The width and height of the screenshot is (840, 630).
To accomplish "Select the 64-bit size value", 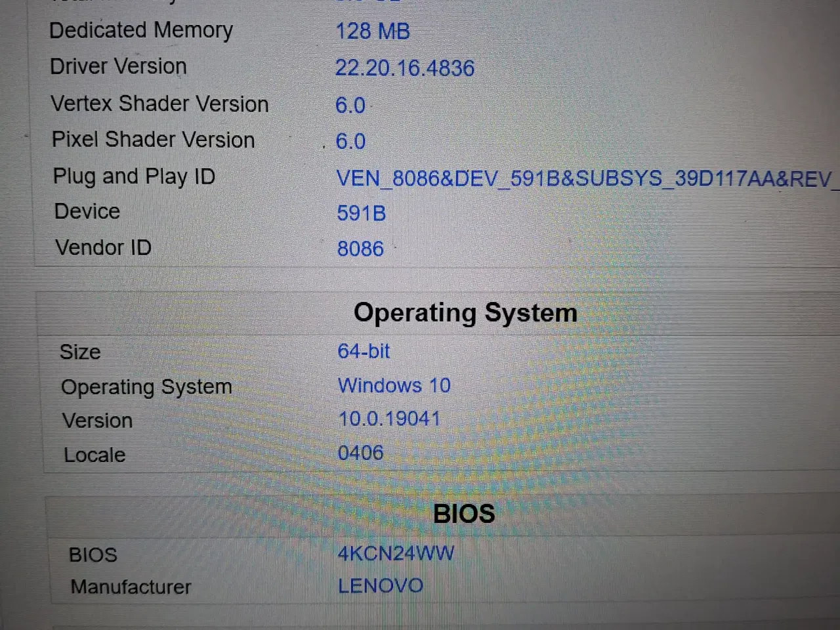I will (x=364, y=351).
